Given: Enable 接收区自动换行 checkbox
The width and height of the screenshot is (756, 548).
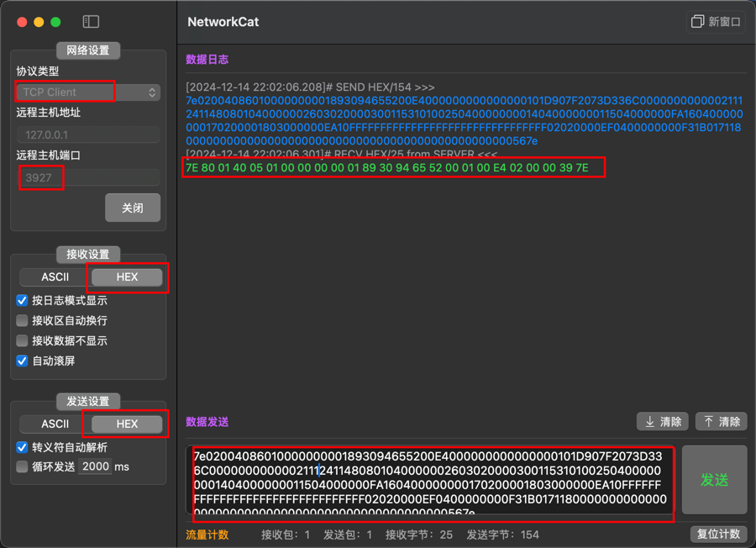Looking at the screenshot, I should pos(22,321).
